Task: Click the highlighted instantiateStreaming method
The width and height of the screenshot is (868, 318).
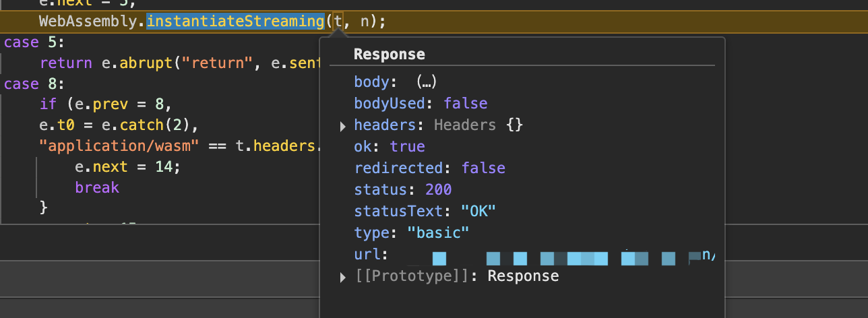Action: coord(235,21)
